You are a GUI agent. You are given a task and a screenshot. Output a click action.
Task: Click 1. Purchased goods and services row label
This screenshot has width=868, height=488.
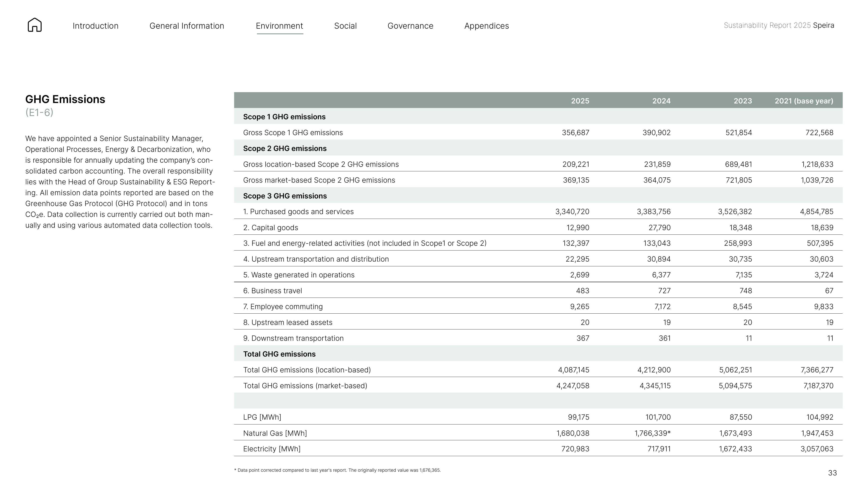[298, 211]
